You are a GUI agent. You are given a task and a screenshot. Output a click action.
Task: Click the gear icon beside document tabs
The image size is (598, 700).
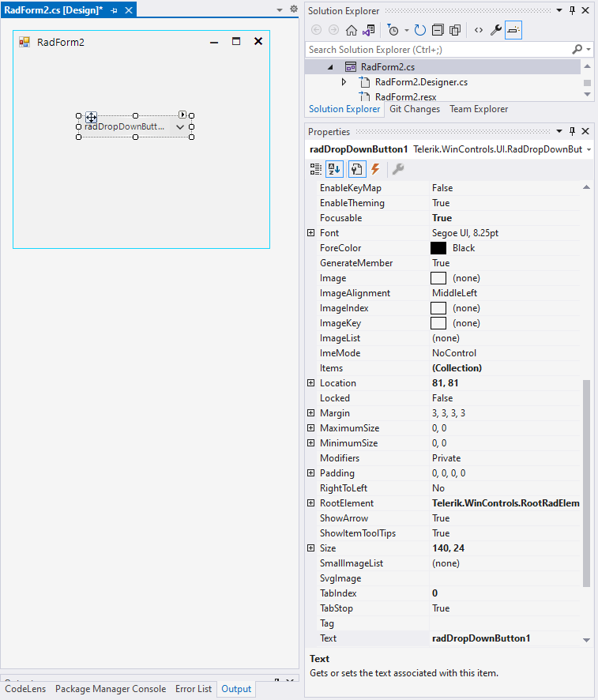click(294, 9)
